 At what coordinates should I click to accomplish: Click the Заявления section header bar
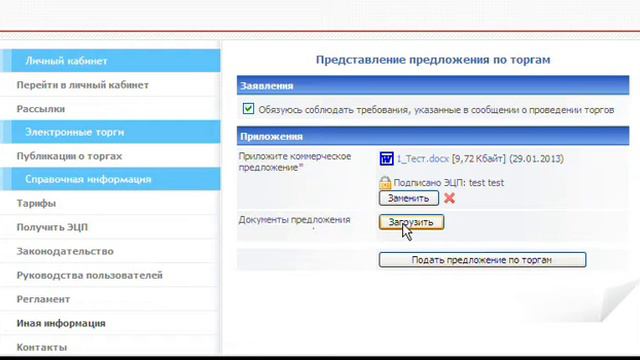pos(433,86)
